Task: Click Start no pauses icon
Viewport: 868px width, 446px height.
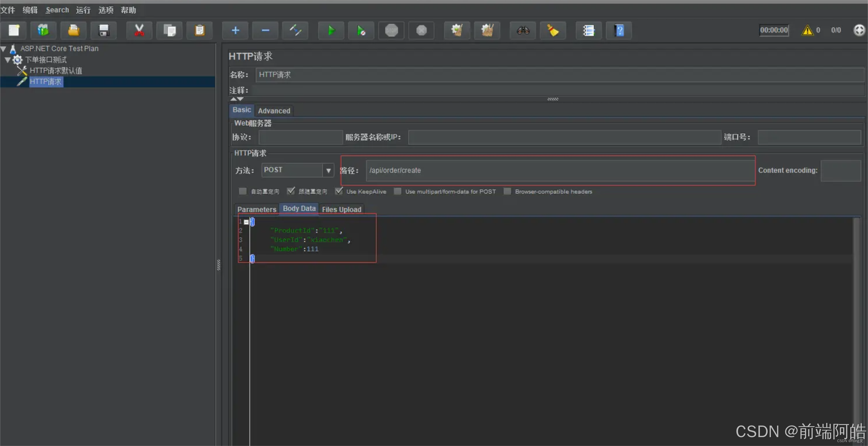Action: 361,31
